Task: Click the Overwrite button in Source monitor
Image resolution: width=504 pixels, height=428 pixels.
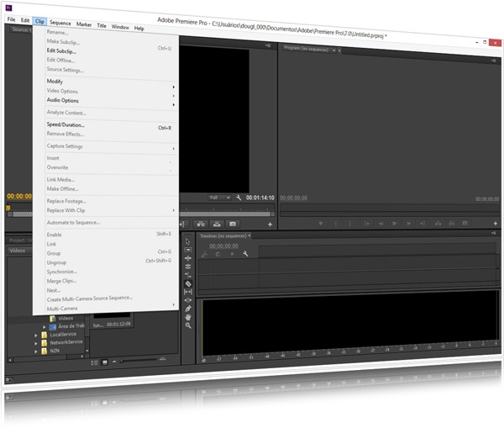Action: (217, 224)
